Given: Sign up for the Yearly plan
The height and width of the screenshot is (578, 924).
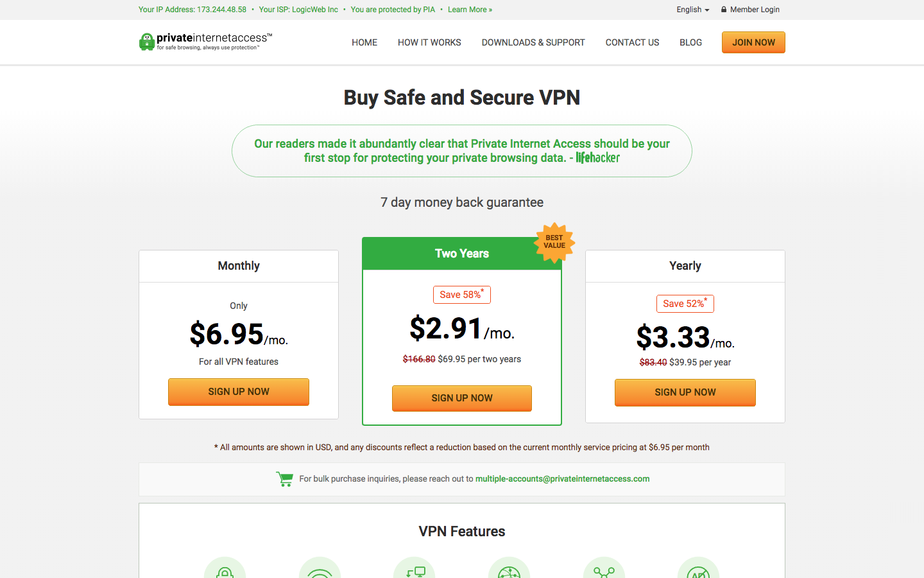Looking at the screenshot, I should coord(685,392).
